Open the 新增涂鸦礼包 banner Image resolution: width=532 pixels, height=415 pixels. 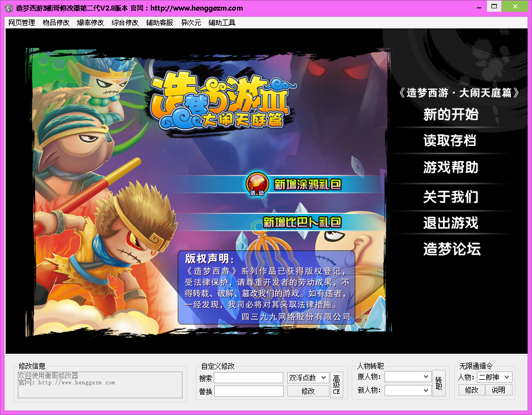click(x=307, y=184)
